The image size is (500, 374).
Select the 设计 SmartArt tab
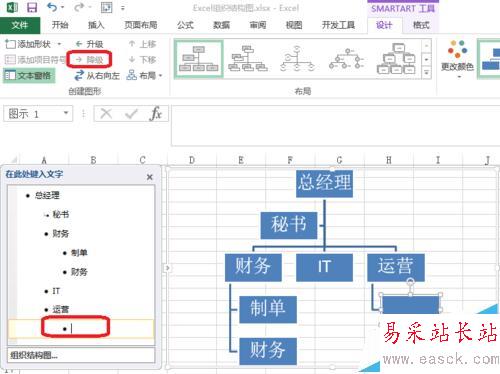[384, 25]
